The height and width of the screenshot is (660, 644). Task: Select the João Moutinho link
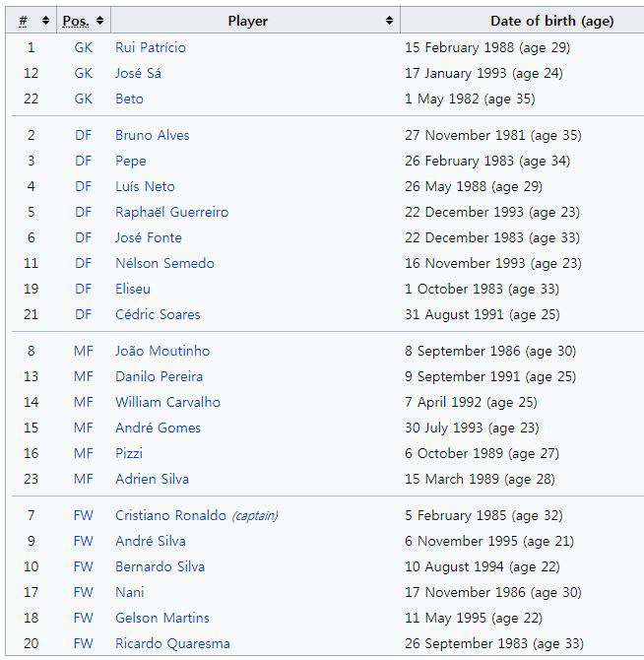point(162,351)
